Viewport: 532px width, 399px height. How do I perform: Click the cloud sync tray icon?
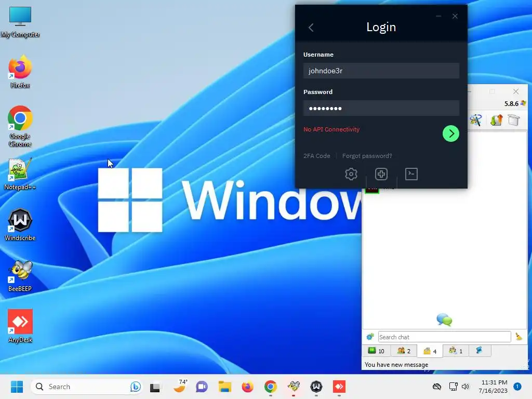click(437, 387)
